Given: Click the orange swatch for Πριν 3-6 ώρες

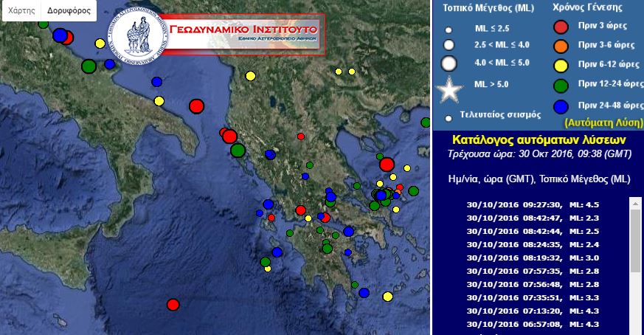Looking at the screenshot, I should tap(561, 46).
